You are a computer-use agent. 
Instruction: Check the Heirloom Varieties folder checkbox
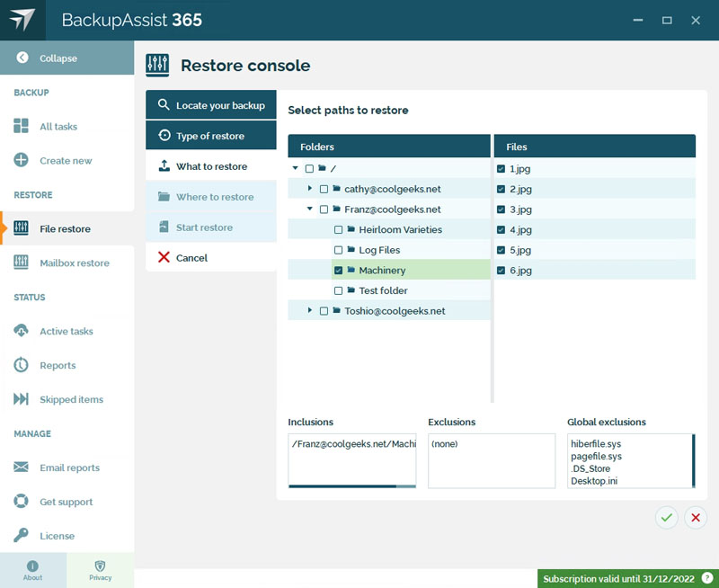tap(339, 229)
